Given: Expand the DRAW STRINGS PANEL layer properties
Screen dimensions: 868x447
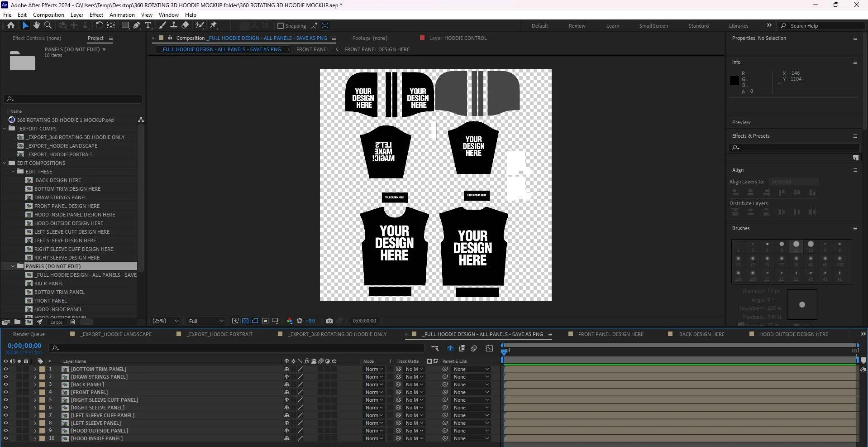Looking at the screenshot, I should pos(35,377).
